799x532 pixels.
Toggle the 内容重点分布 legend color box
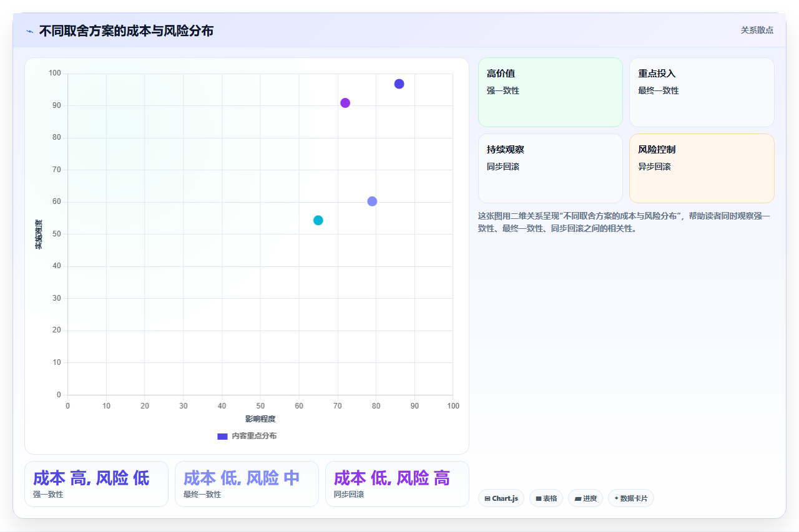click(222, 436)
